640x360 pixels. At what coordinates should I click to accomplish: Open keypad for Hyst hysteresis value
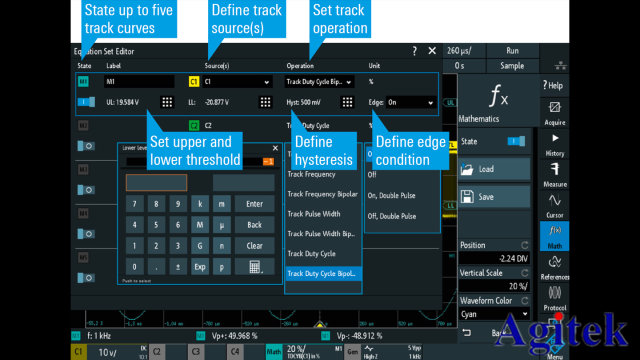[347, 102]
